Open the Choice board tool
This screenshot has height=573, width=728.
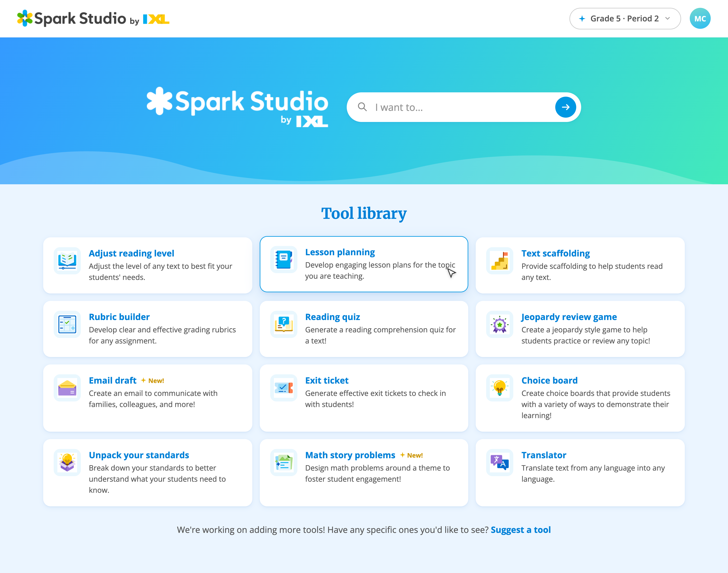pos(580,398)
